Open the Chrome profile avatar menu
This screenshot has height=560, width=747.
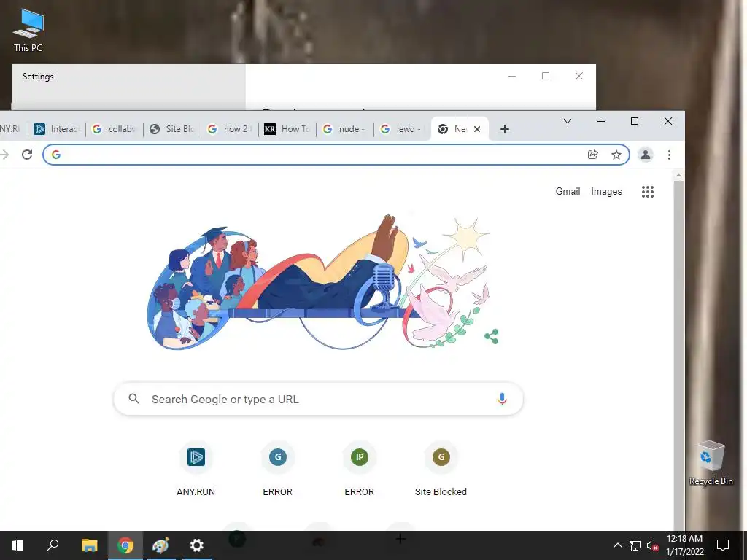pyautogui.click(x=646, y=155)
